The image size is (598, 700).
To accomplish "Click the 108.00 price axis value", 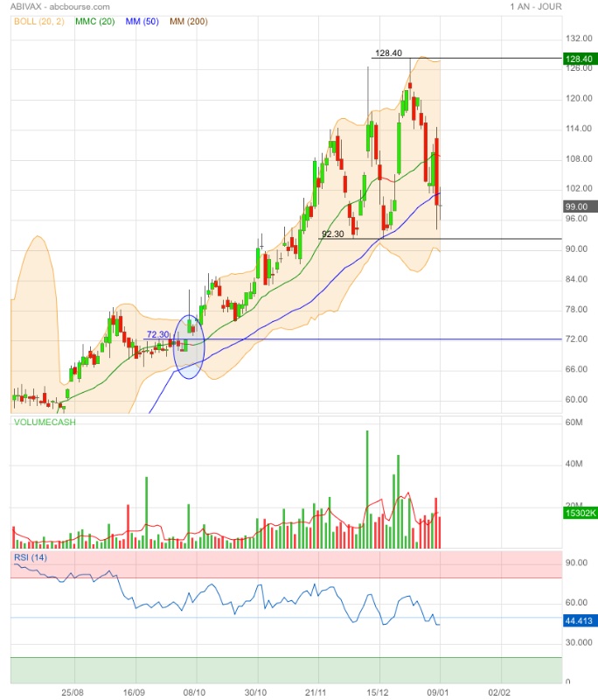I will pos(579,159).
